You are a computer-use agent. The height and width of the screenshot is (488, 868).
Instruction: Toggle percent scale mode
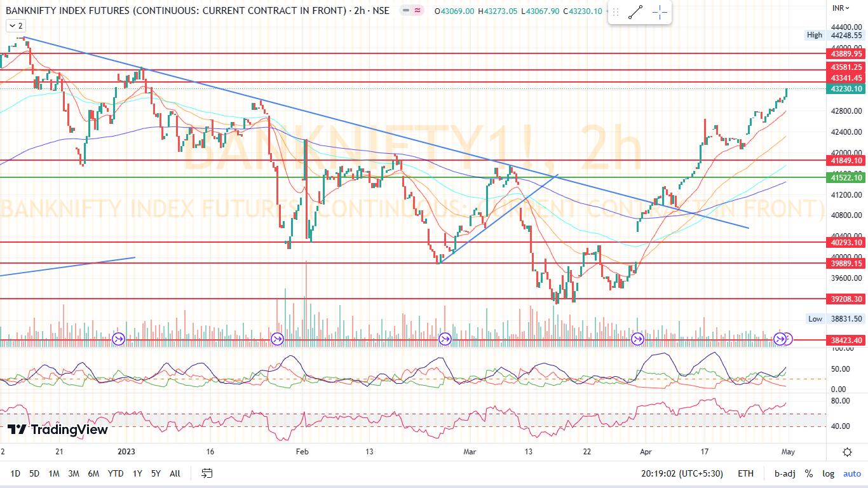pyautogui.click(x=809, y=473)
